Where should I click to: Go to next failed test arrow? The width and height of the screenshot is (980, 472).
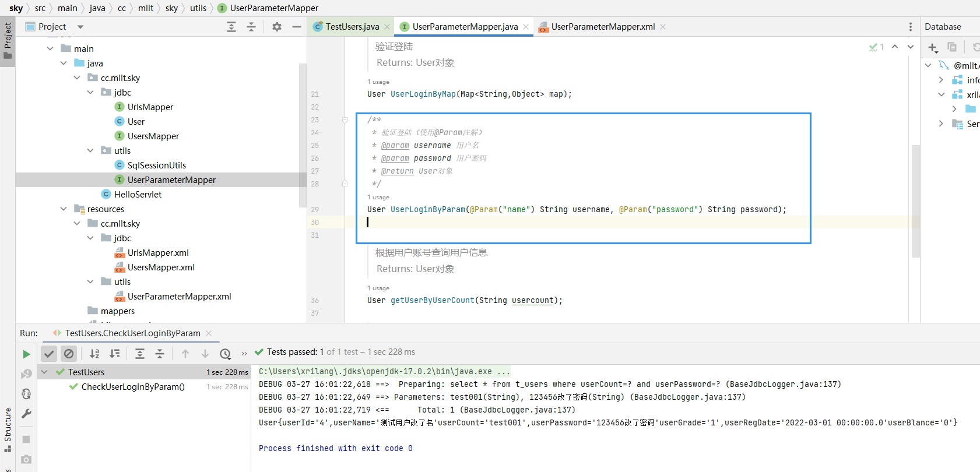[x=205, y=354]
